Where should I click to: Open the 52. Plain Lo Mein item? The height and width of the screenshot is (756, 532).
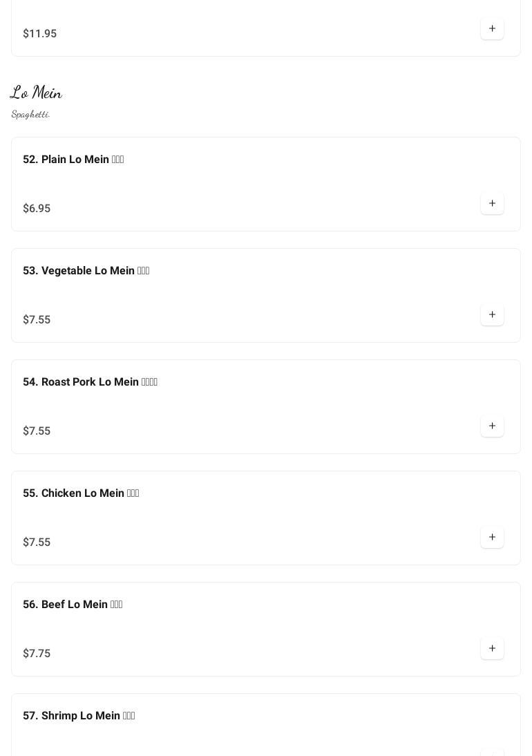73,160
